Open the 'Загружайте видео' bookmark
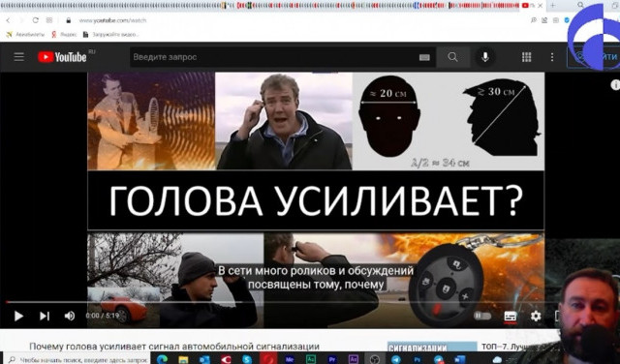Viewport: 620px width, 364px height. 111,35
